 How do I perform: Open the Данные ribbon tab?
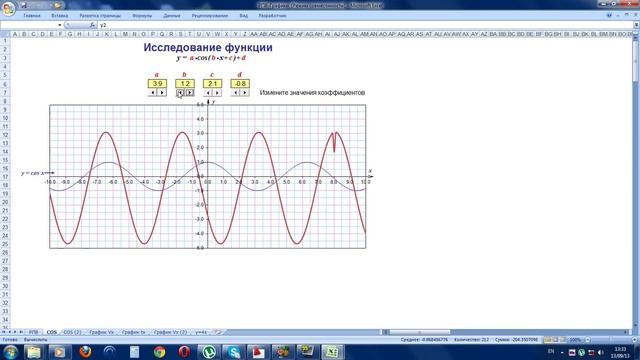coord(171,16)
